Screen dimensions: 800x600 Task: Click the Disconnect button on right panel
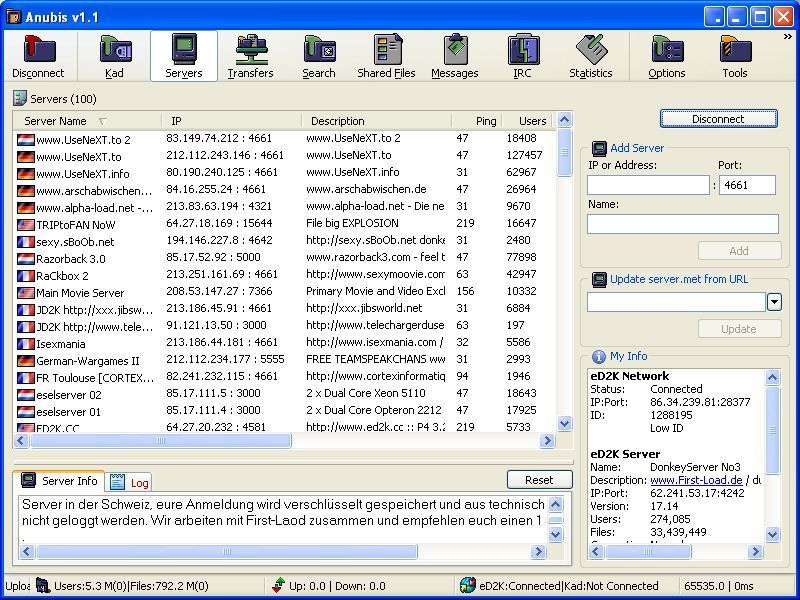718,119
